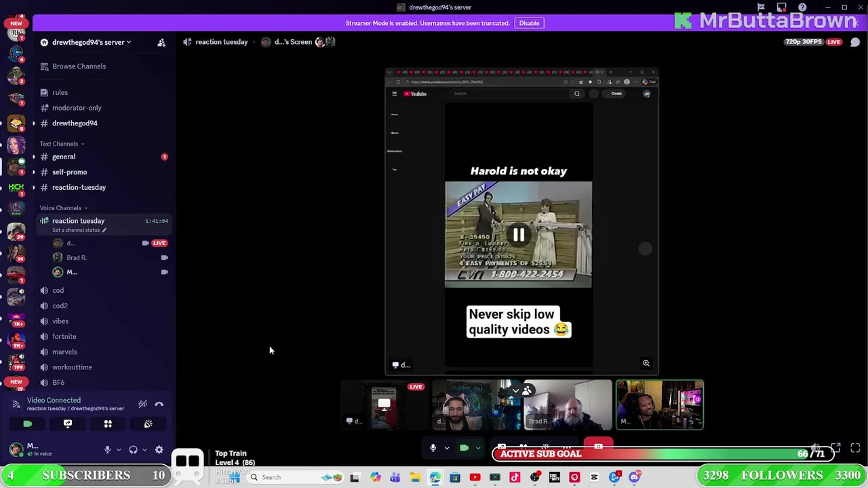Hide members toggle above video tiles
The height and width of the screenshot is (488, 868).
521,390
